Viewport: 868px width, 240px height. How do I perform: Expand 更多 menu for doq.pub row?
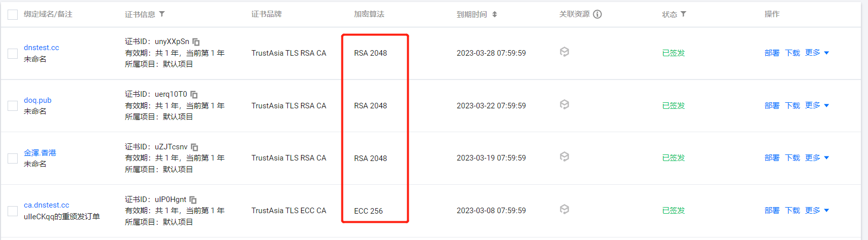coord(817,105)
